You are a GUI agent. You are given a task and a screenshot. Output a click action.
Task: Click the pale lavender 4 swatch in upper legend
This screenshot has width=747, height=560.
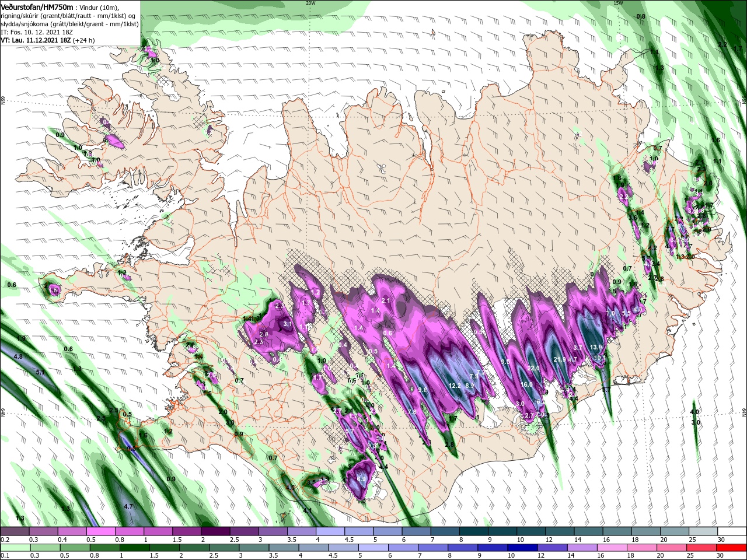[x=329, y=531]
